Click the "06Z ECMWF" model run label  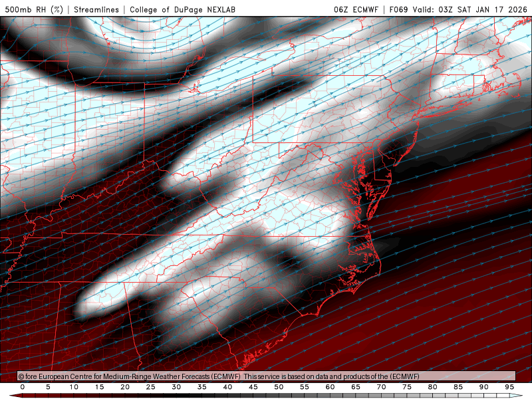pyautogui.click(x=356, y=9)
